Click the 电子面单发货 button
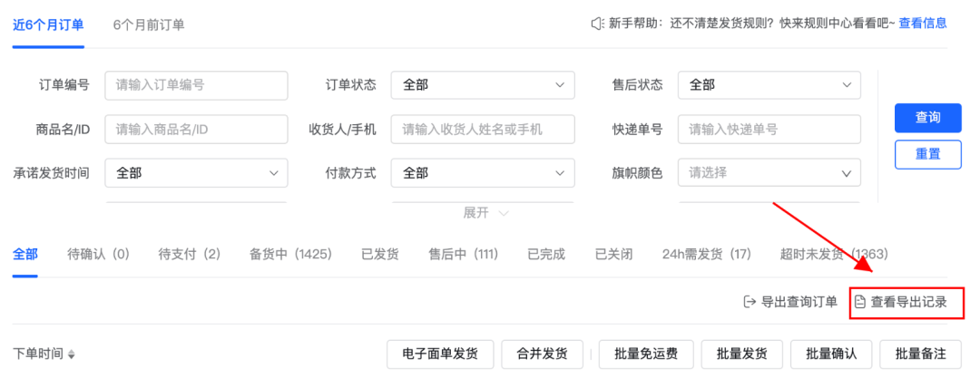980x378 pixels. pos(441,354)
